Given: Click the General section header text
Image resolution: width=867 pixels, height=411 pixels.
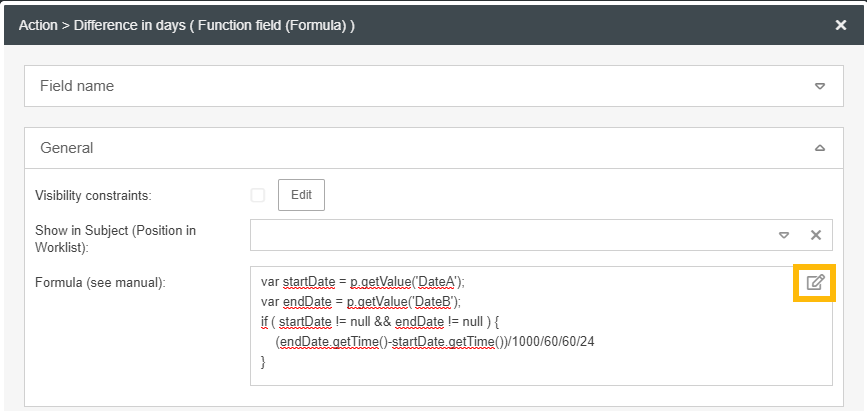Looking at the screenshot, I should [67, 148].
